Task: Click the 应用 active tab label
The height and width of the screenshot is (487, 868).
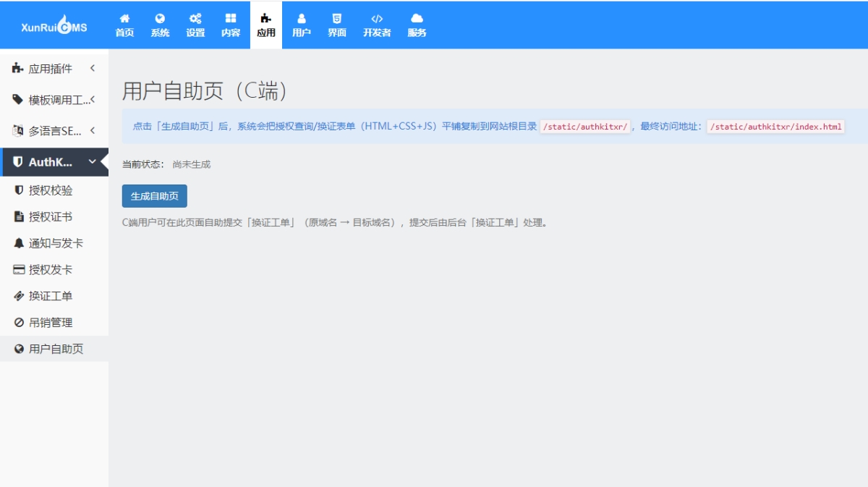Action: point(265,33)
